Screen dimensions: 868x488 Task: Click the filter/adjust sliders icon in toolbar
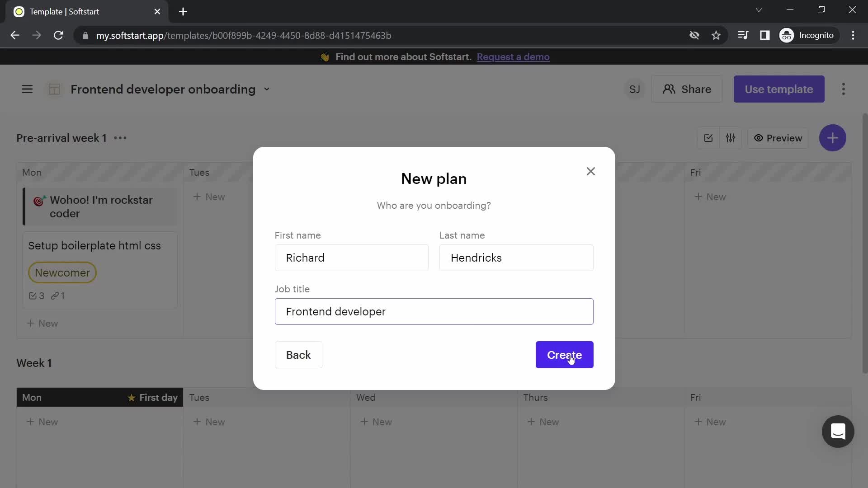(x=731, y=138)
